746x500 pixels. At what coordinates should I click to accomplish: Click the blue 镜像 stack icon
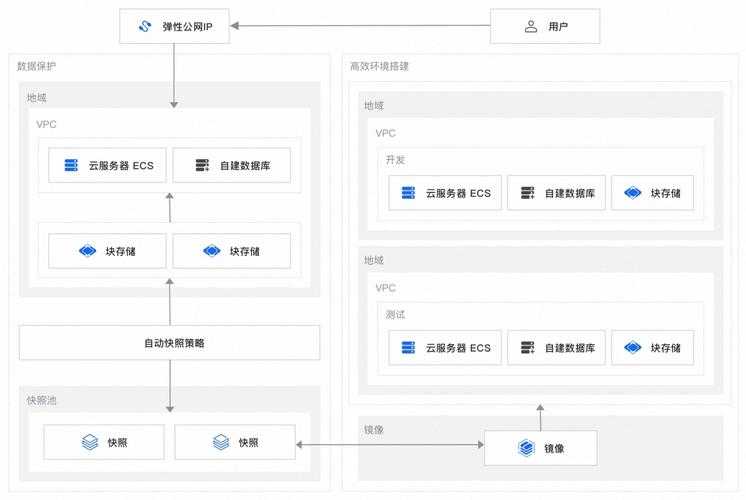(526, 448)
